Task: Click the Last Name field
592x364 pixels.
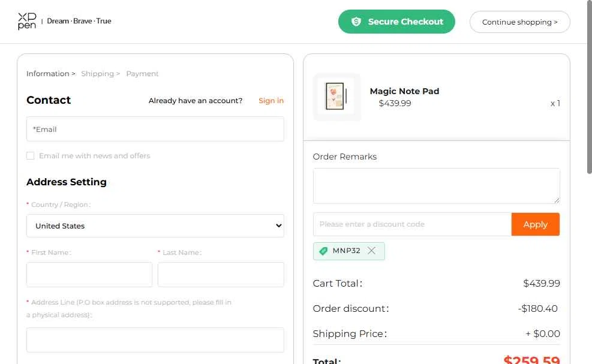Action: [x=221, y=275]
